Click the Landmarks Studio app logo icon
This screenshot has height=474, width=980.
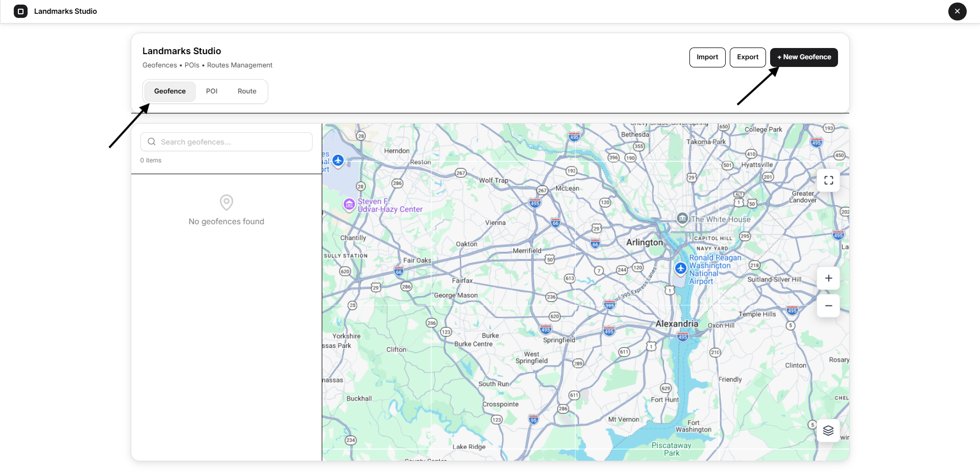coord(20,11)
